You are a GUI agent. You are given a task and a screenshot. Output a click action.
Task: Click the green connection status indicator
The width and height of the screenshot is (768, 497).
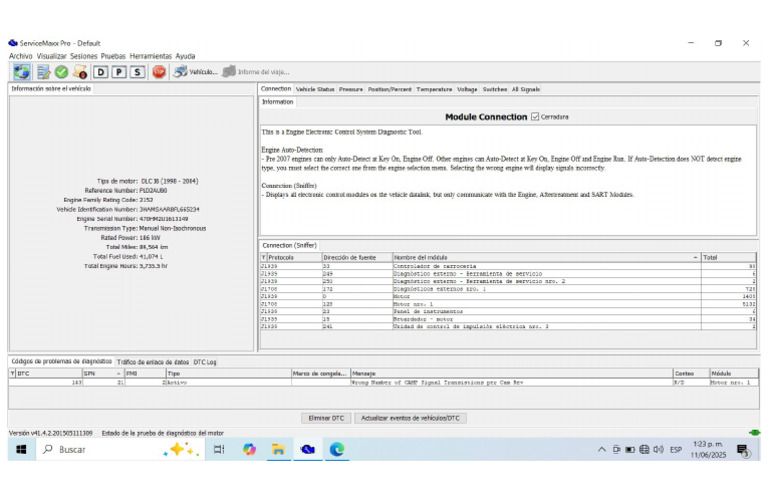(x=754, y=432)
